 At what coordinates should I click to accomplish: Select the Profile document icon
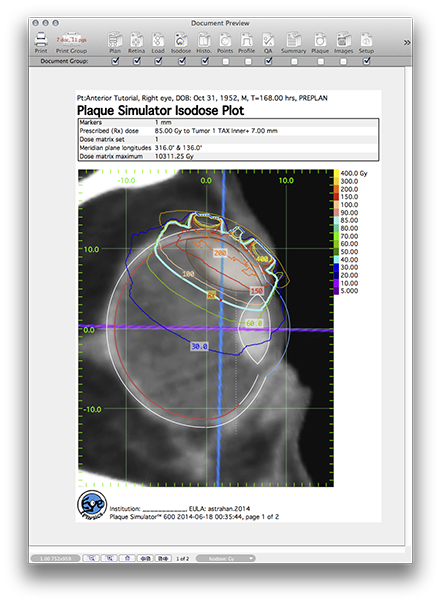coord(246,40)
